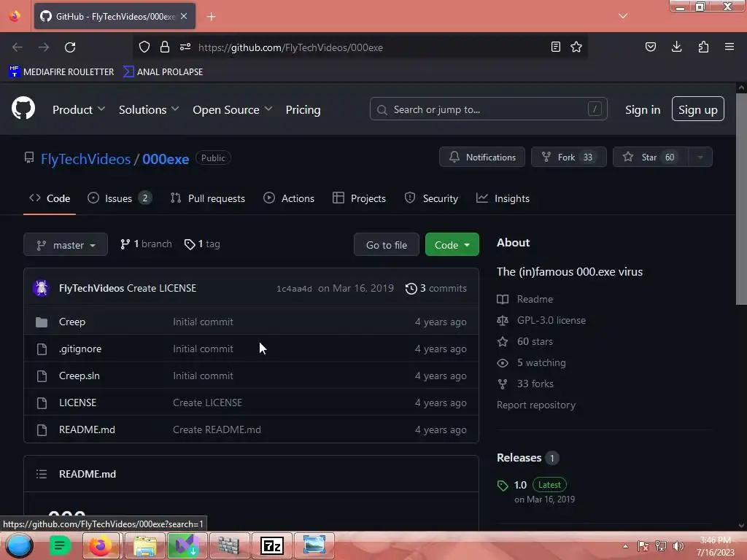The image size is (747, 560).
Task: Open Firefox from the taskbar
Action: pos(101,545)
